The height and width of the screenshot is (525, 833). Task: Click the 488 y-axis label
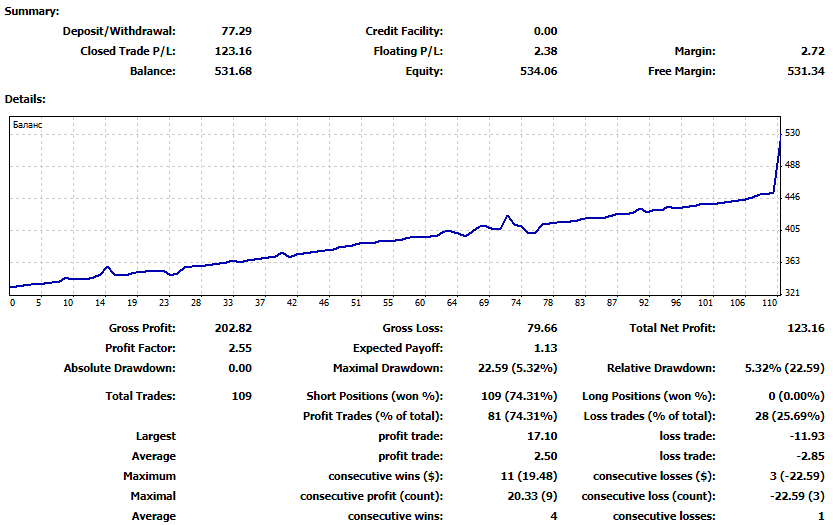792,165
